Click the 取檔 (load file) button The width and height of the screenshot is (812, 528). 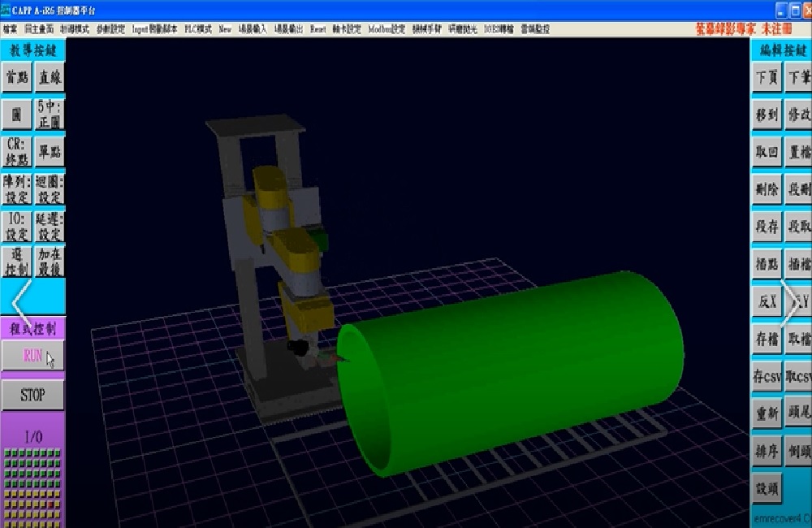click(798, 339)
